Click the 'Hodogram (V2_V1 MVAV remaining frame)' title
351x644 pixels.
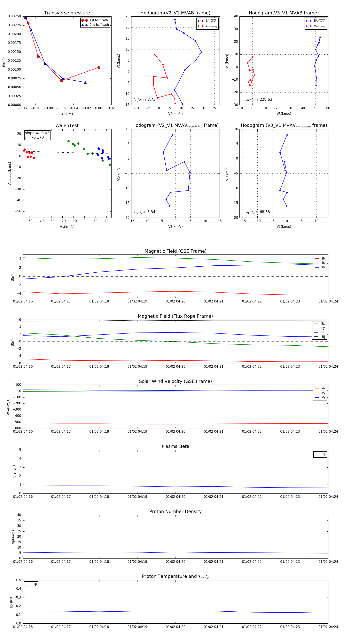coord(175,125)
